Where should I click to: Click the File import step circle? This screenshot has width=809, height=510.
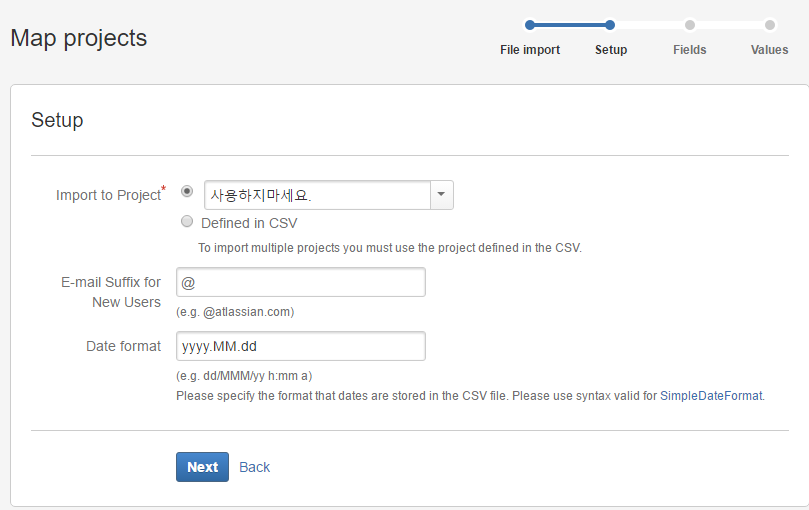(x=530, y=25)
